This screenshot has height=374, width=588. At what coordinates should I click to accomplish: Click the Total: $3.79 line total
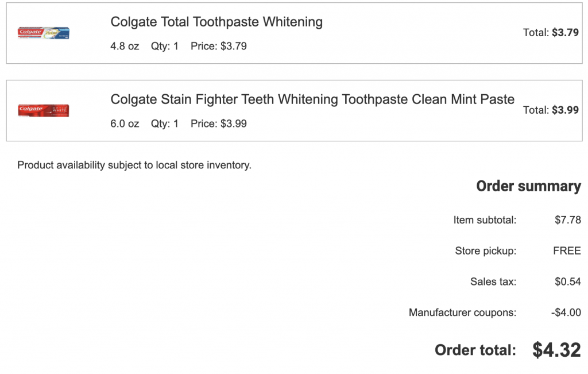point(551,33)
